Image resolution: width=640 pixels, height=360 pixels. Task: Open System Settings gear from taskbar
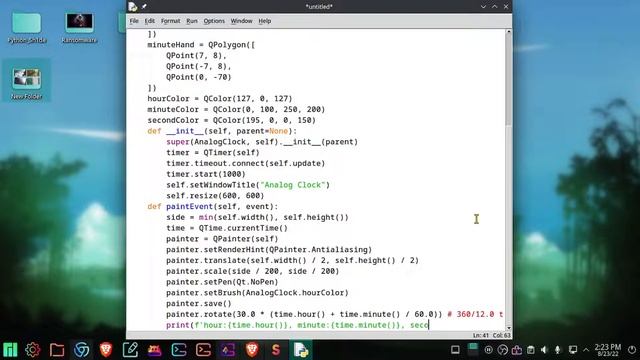33,350
